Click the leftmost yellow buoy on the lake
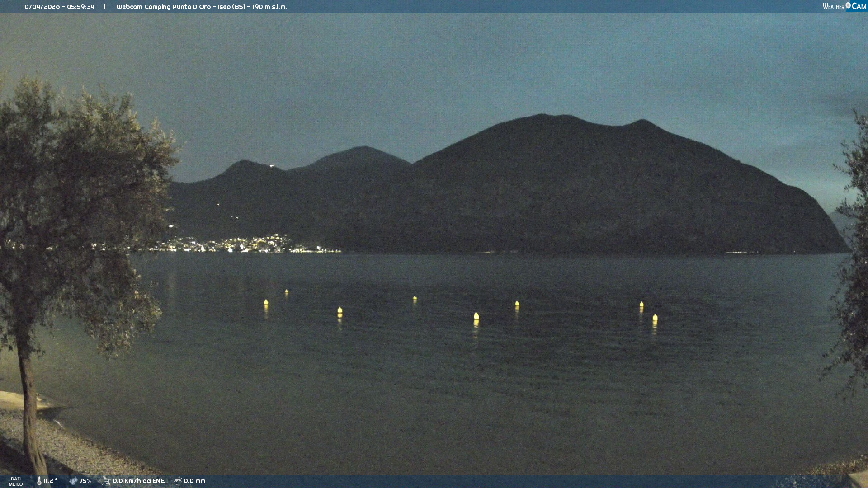 click(266, 302)
